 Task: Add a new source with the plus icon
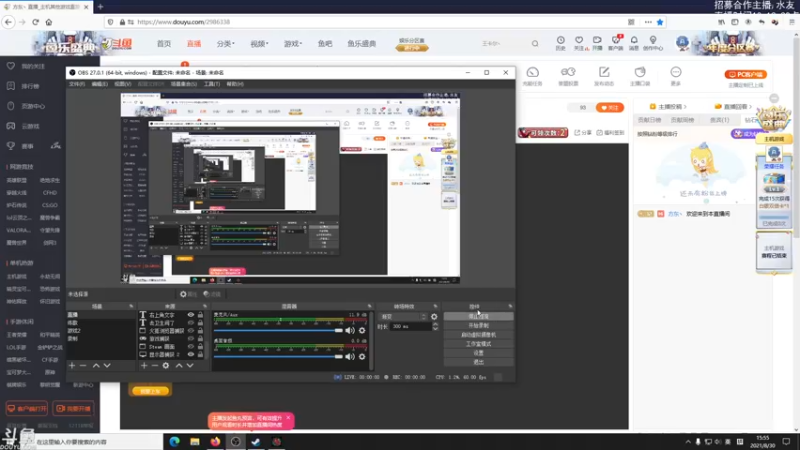coord(144,365)
